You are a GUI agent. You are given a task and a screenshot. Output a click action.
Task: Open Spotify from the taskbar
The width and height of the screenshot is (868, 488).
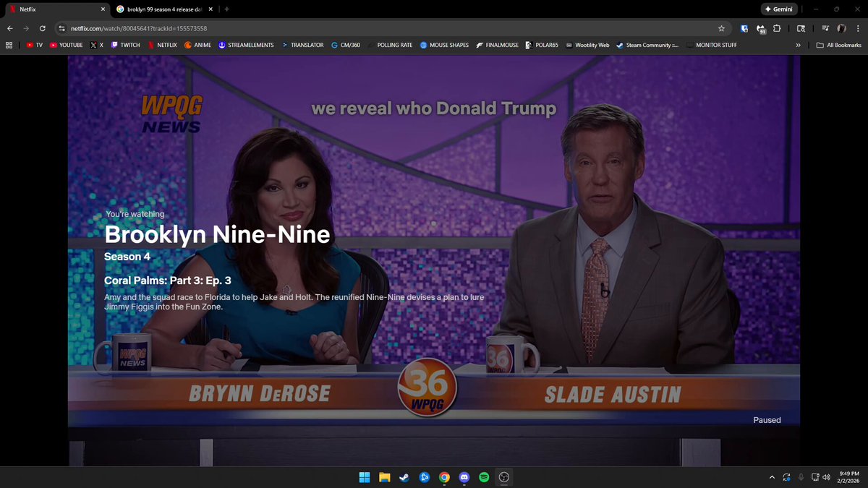(484, 477)
